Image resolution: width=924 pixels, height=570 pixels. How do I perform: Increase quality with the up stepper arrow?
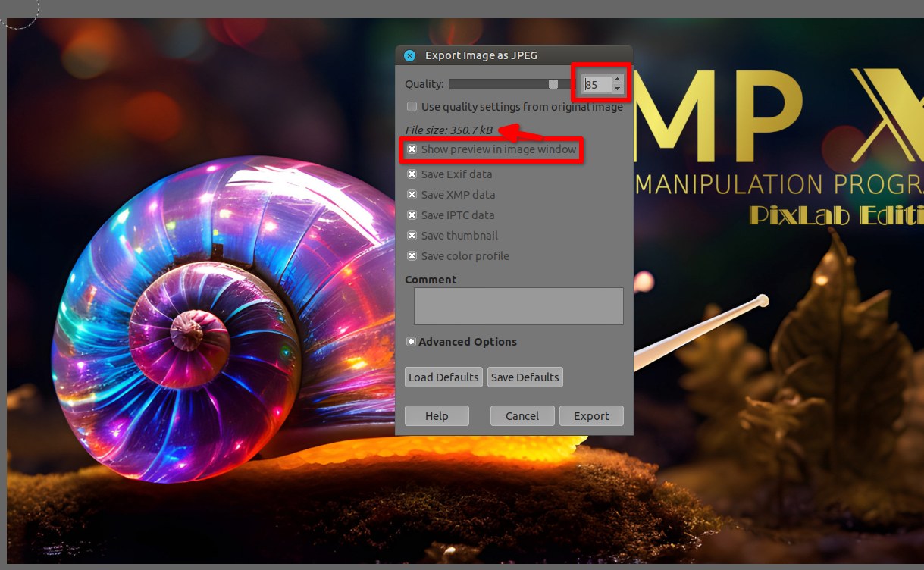618,80
